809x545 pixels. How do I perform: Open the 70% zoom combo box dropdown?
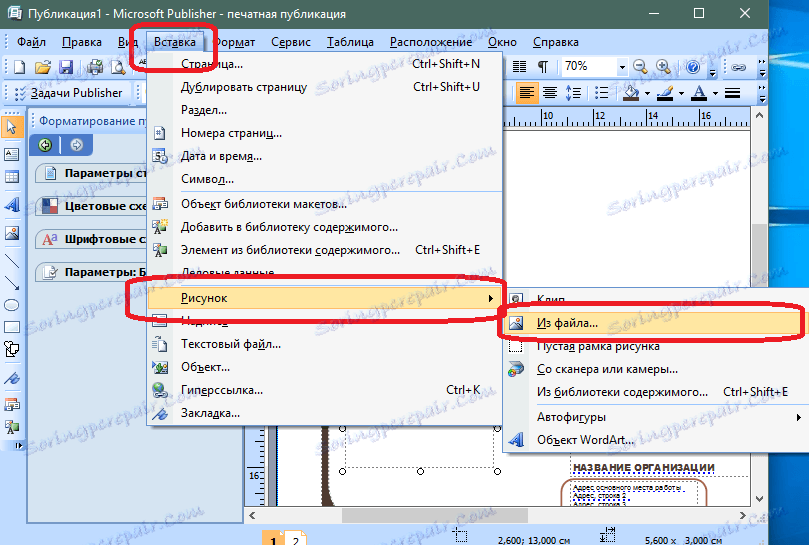click(622, 67)
